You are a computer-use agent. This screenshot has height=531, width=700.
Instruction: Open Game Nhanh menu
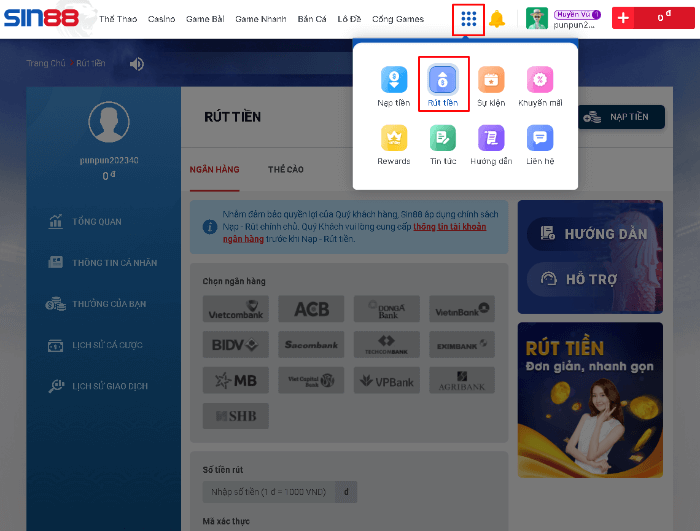(x=261, y=19)
